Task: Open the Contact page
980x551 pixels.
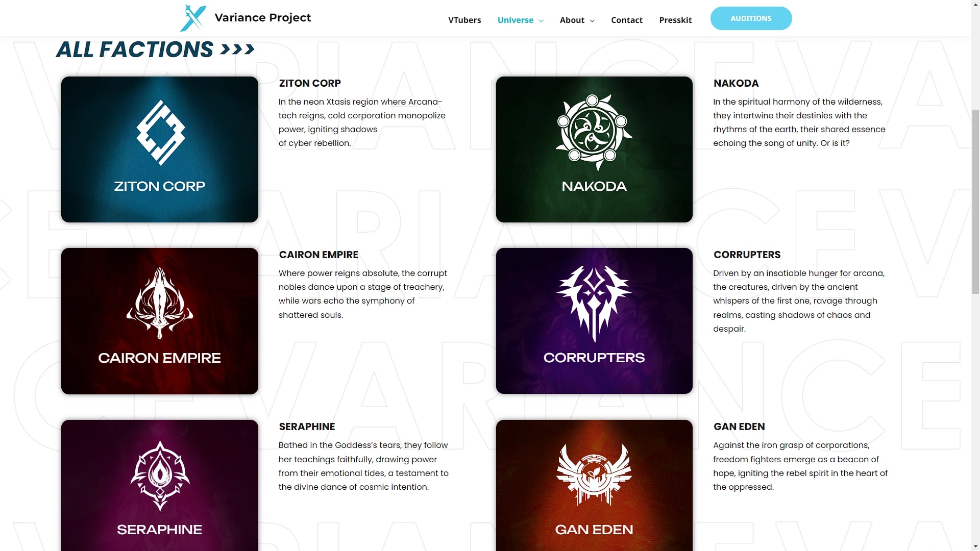Action: point(627,20)
